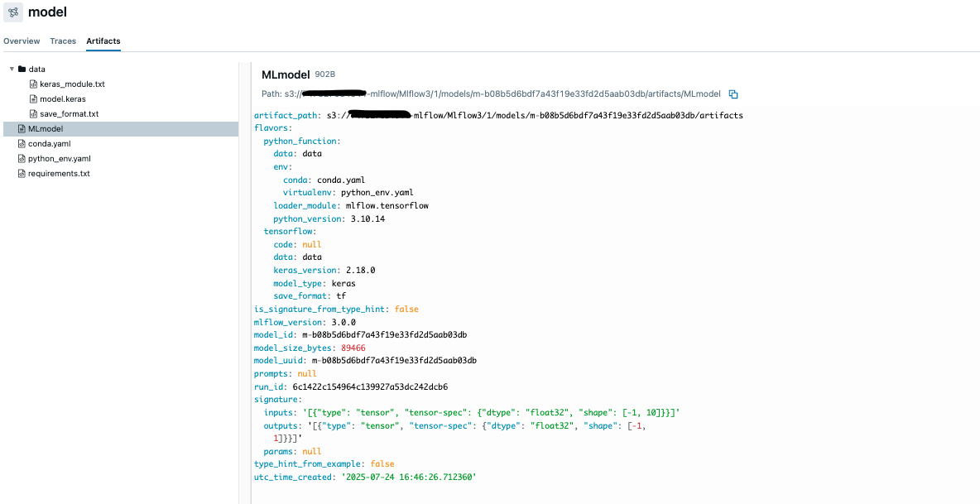The image size is (980, 504).
Task: Switch to the Overview tab
Action: [x=22, y=41]
